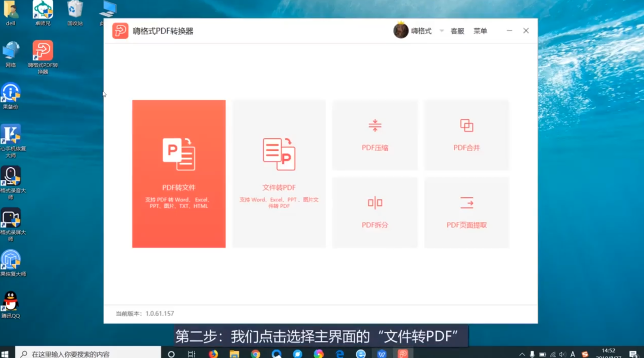
Task: Open the PDF页面提取 page extraction tool
Action: point(466,212)
